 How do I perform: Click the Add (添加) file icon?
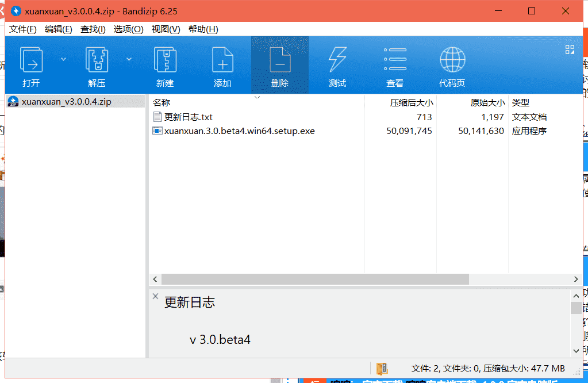click(223, 60)
